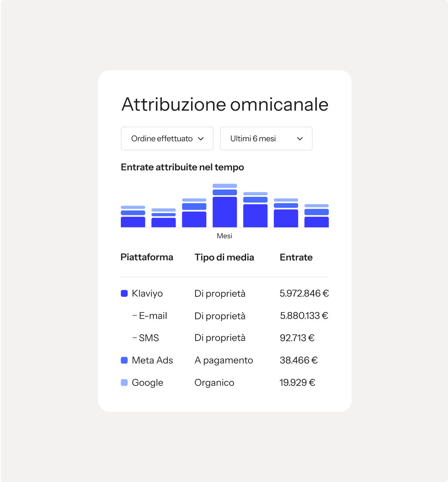Click the Attribuzione omnicanale title
The image size is (448, 482).
[225, 104]
